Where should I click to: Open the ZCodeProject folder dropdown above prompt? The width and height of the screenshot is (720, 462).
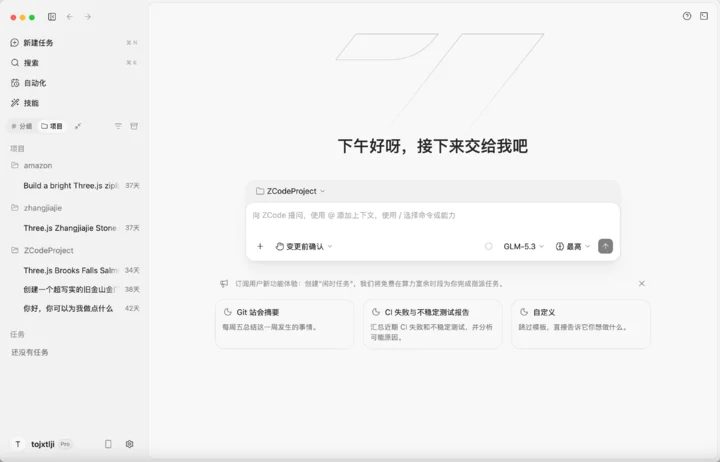point(291,191)
